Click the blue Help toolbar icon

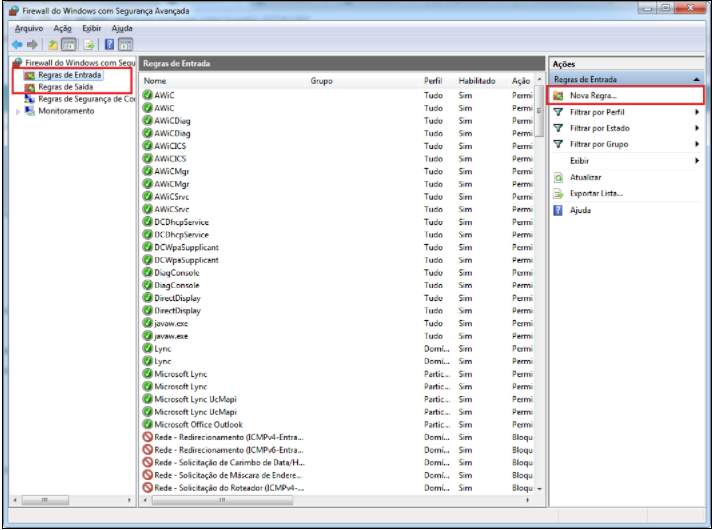[x=109, y=44]
